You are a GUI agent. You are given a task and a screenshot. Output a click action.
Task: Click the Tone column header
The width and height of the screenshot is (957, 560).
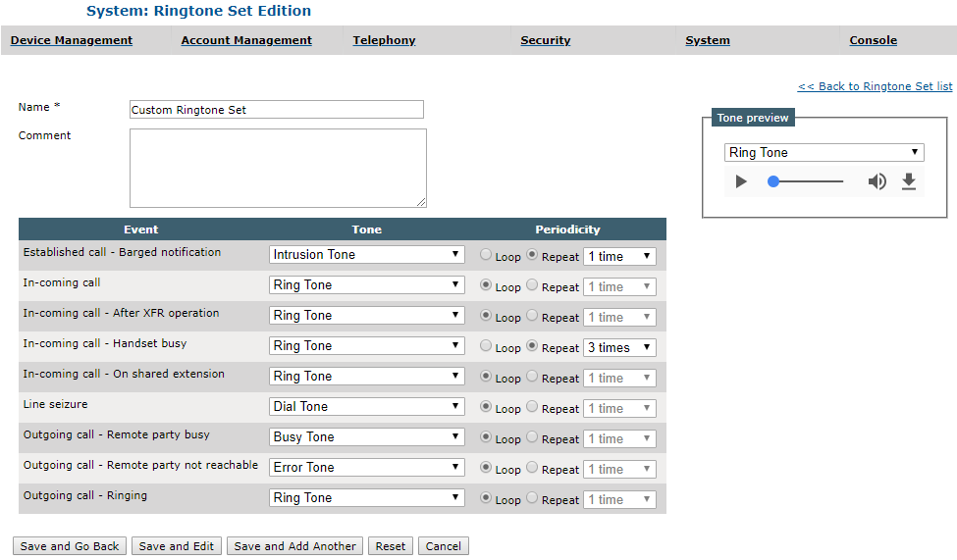coord(367,229)
